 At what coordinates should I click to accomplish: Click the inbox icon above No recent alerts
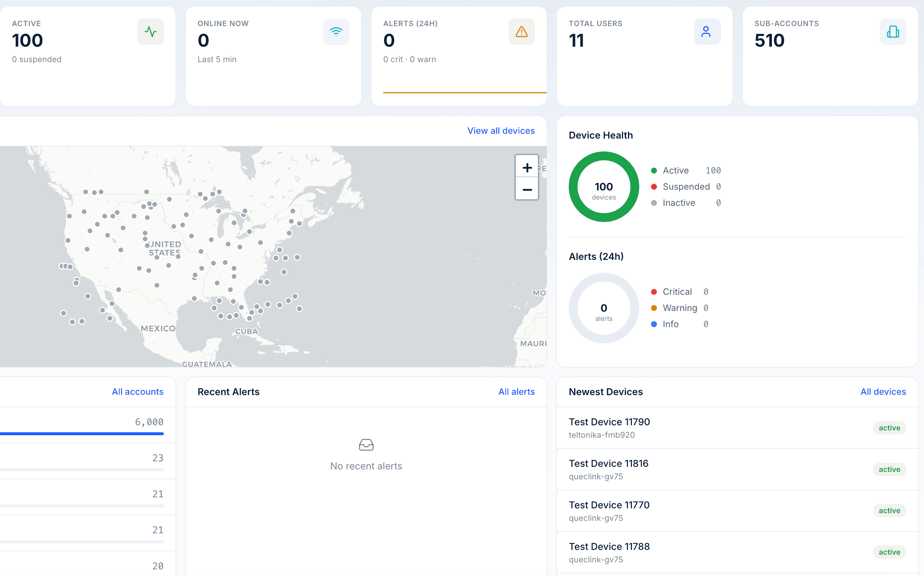(366, 444)
